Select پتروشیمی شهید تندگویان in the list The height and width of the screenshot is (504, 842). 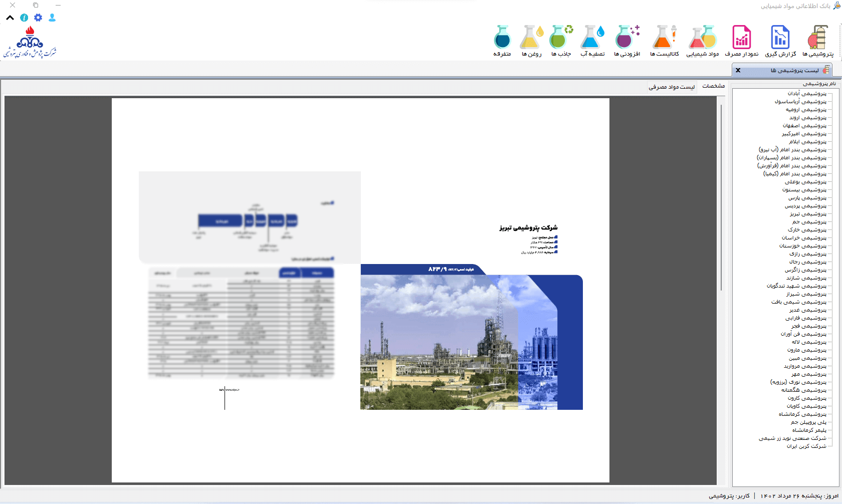click(796, 286)
